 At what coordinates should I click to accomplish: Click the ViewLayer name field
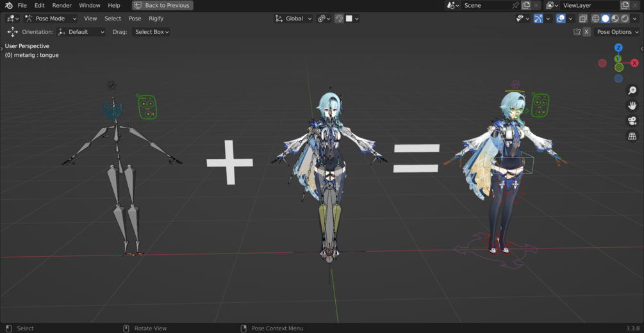[590, 5]
